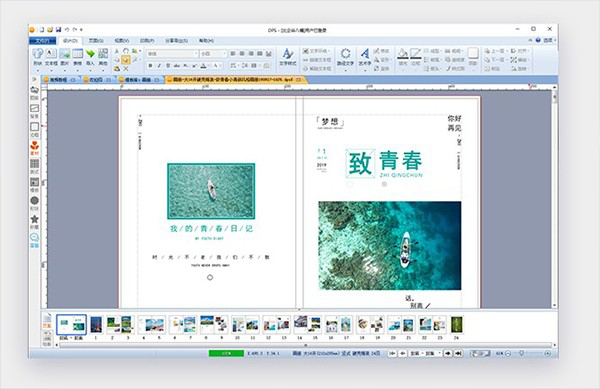This screenshot has width=600, height=389.
Task: Go to the first page in status bar
Action: (x=392, y=353)
